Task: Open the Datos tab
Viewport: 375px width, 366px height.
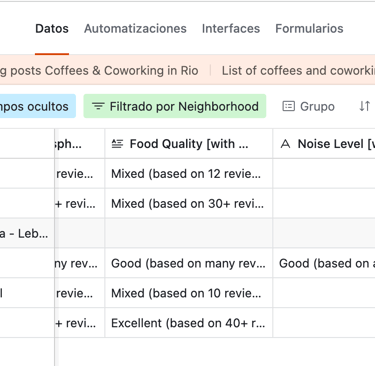Action: (52, 29)
